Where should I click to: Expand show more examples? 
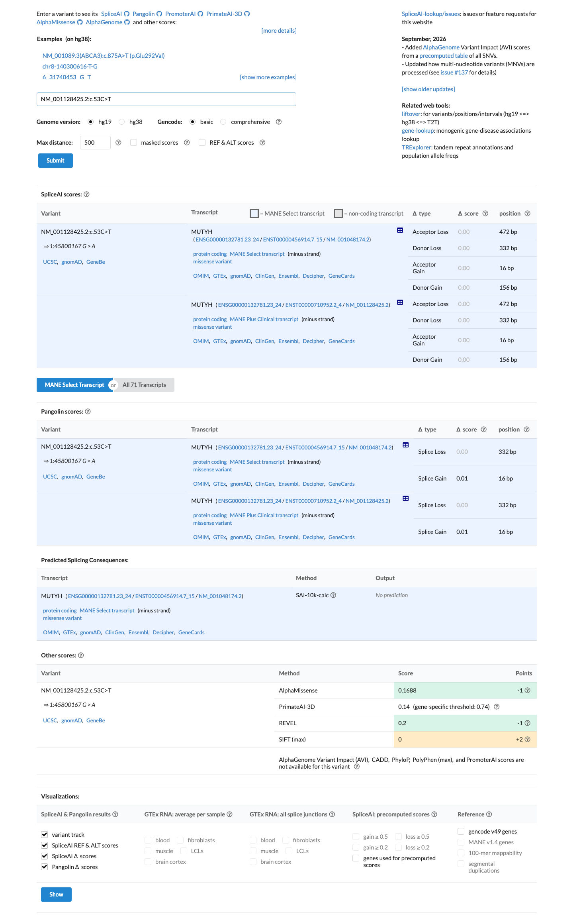(268, 77)
